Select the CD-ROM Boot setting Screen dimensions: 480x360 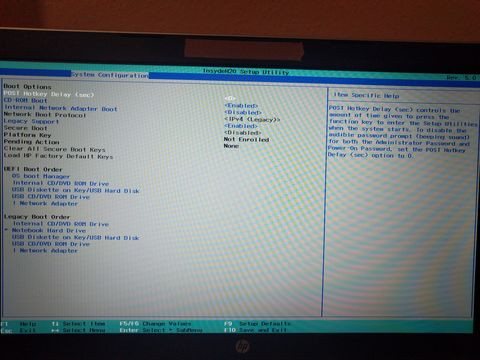(26, 100)
